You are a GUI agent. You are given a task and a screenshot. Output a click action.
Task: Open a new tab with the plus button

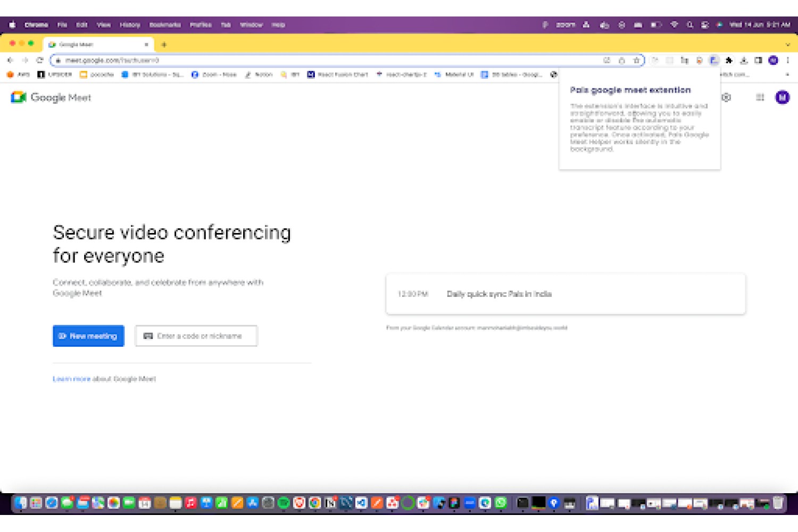click(x=164, y=45)
